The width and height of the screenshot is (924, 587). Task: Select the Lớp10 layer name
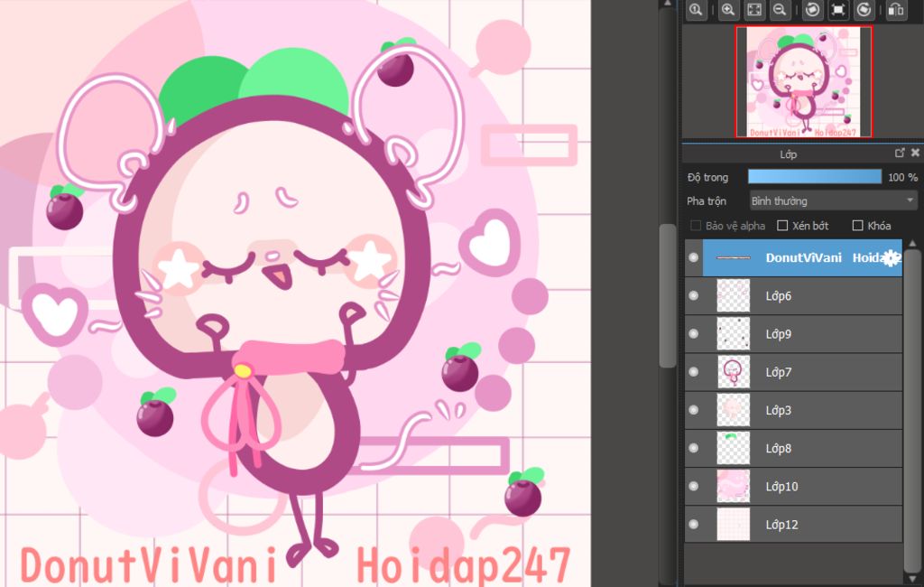(x=781, y=487)
